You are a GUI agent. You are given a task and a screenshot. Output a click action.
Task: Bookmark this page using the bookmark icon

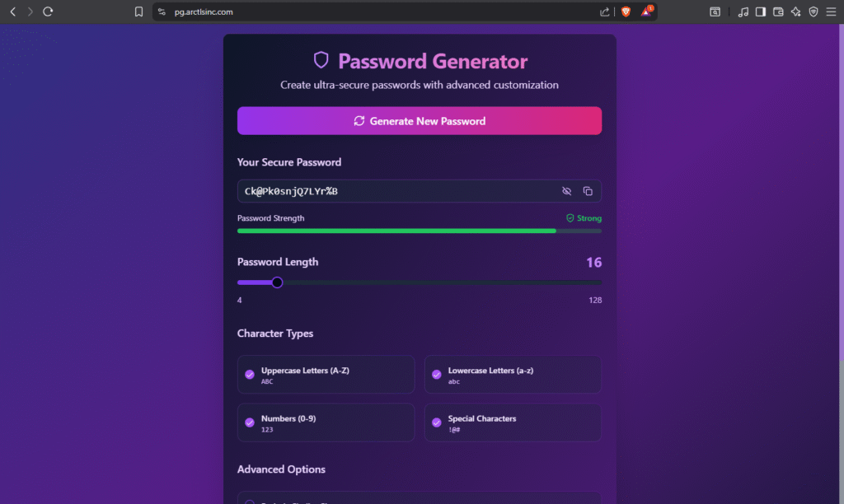pos(138,12)
